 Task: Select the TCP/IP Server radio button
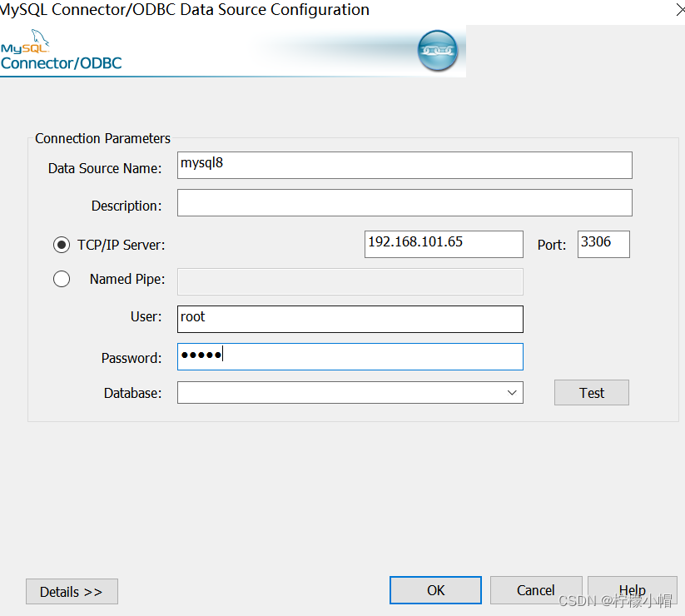[62, 245]
